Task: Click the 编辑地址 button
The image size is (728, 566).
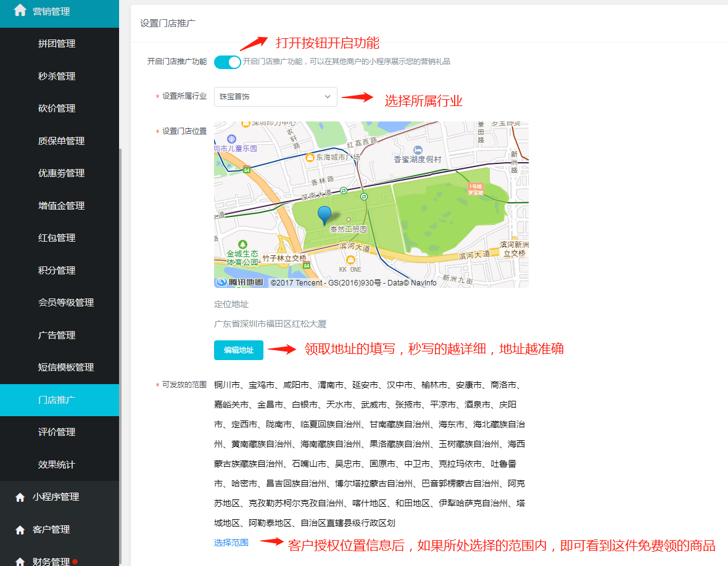Action: coord(239,350)
